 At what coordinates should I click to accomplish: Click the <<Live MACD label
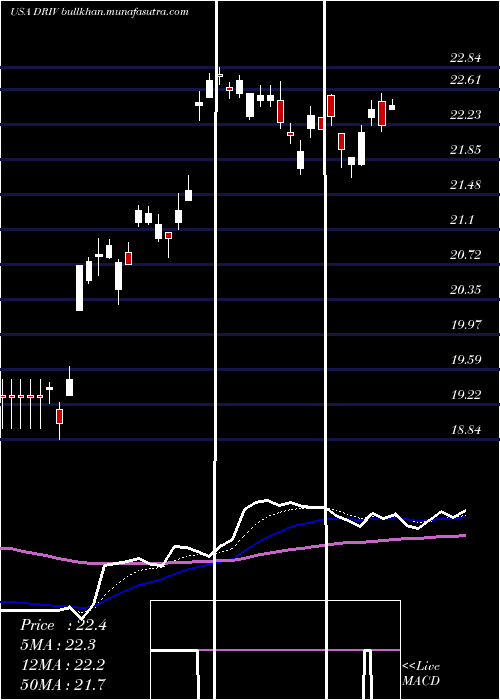pyautogui.click(x=421, y=673)
